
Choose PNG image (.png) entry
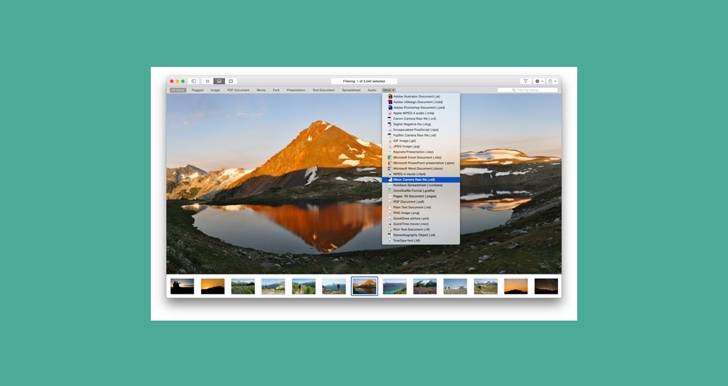pyautogui.click(x=421, y=213)
